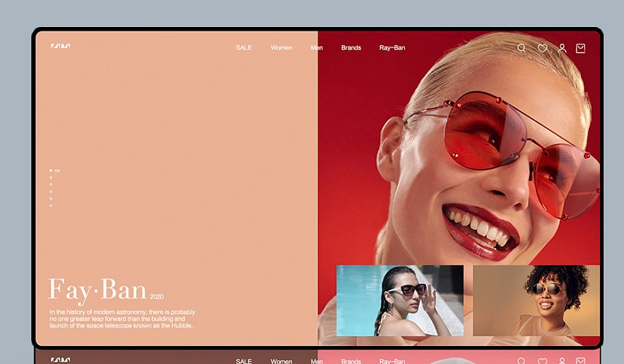Click the 2020 label beside the headline
This screenshot has height=364, width=624.
[157, 297]
